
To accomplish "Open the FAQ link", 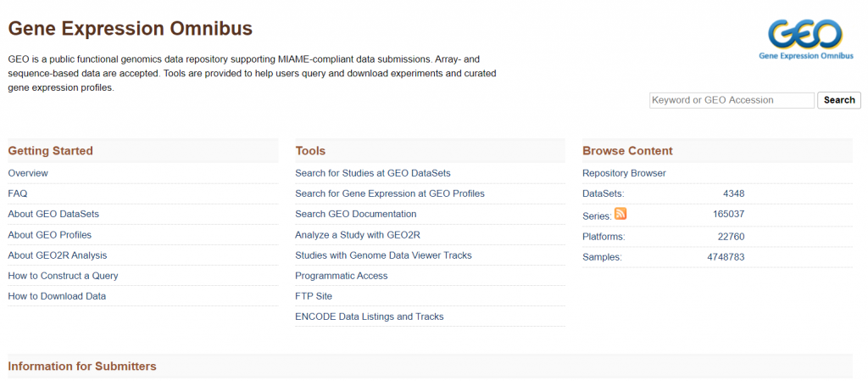I will pyautogui.click(x=17, y=193).
